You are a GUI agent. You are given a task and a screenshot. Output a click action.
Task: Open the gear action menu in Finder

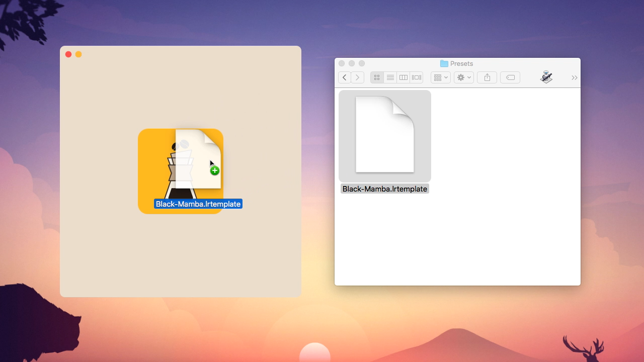(464, 77)
